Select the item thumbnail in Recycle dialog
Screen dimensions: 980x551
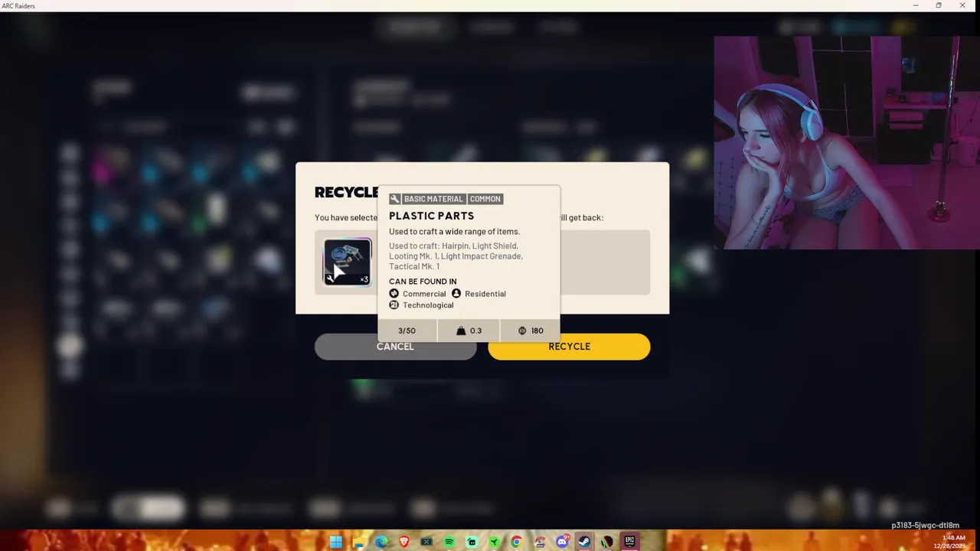click(x=348, y=262)
